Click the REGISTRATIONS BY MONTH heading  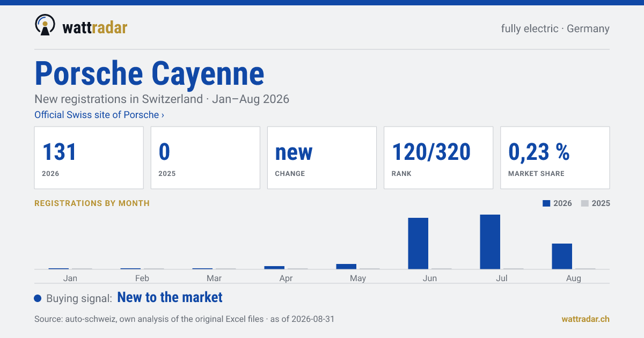click(x=92, y=203)
